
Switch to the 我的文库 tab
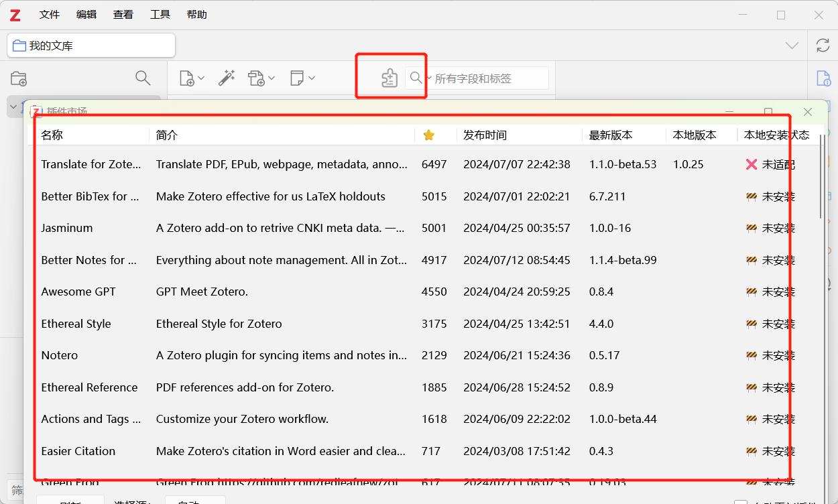(x=91, y=46)
